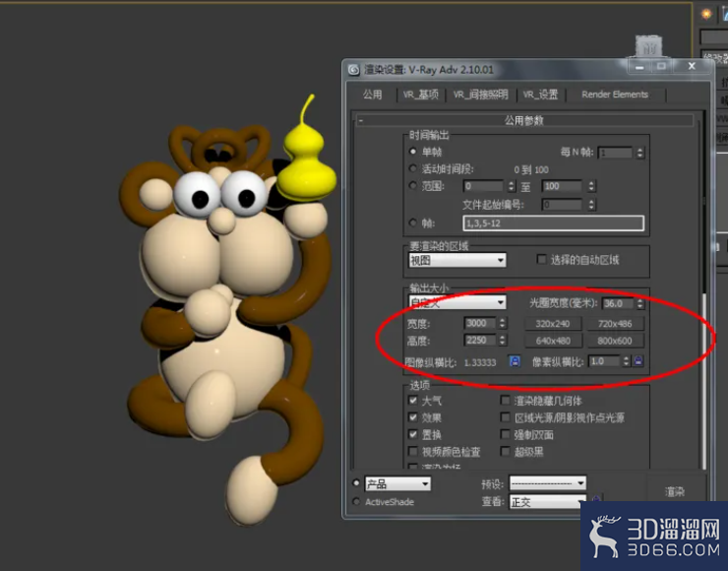Choose 320x240 preset size

pos(553,323)
